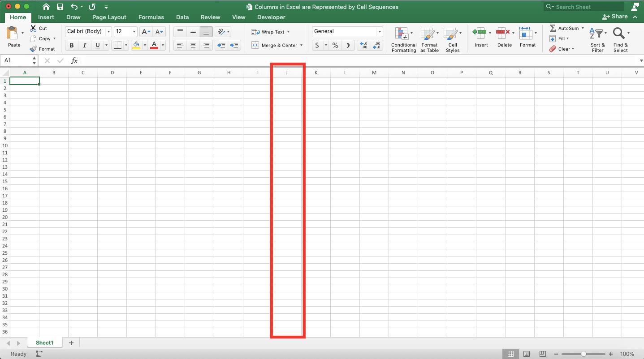This screenshot has width=644, height=359.
Task: Apply red font color
Action: tap(154, 45)
